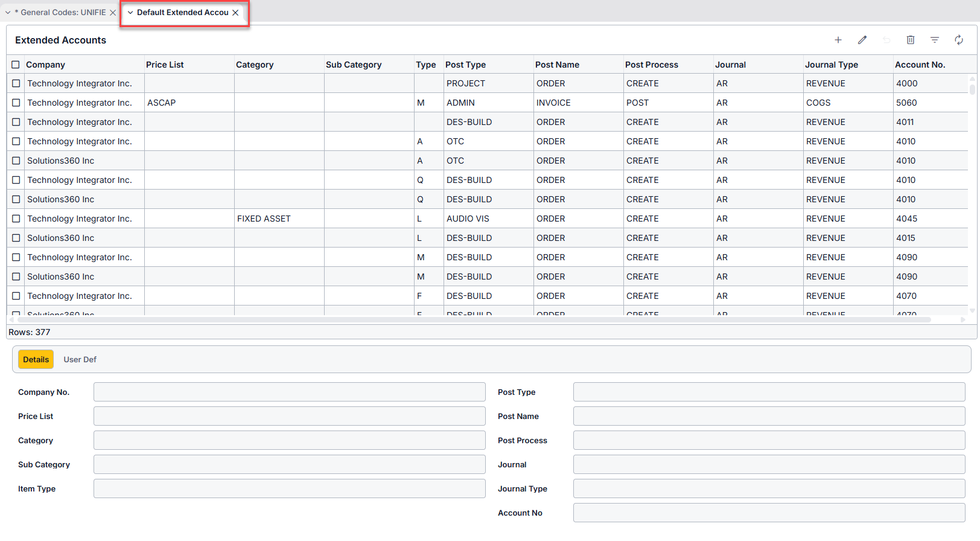The width and height of the screenshot is (980, 541).
Task: Select the Details tab
Action: tap(36, 359)
